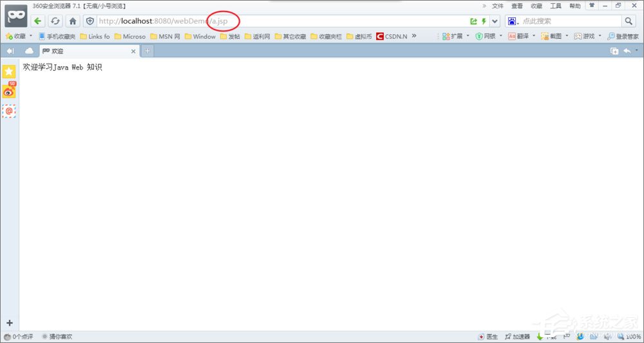Click the magnifier search button
This screenshot has width=644, height=343.
[x=629, y=21]
